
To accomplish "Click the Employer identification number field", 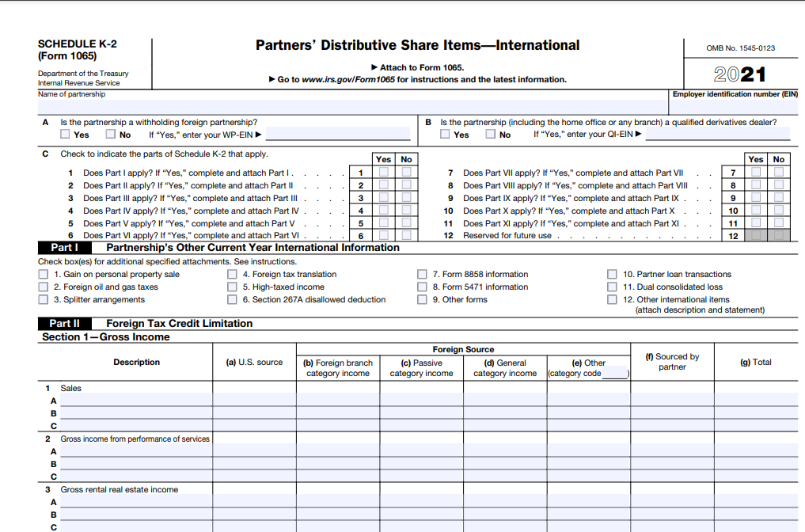I will pos(735,106).
